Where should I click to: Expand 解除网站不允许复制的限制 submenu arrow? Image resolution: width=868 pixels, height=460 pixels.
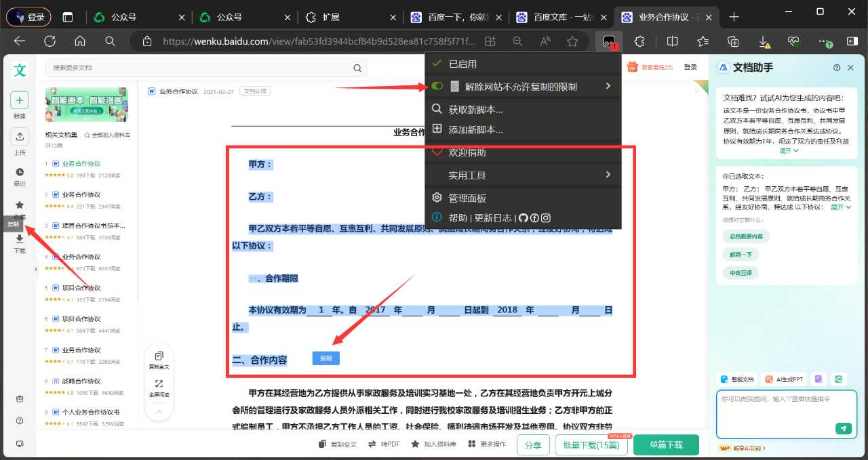[608, 86]
